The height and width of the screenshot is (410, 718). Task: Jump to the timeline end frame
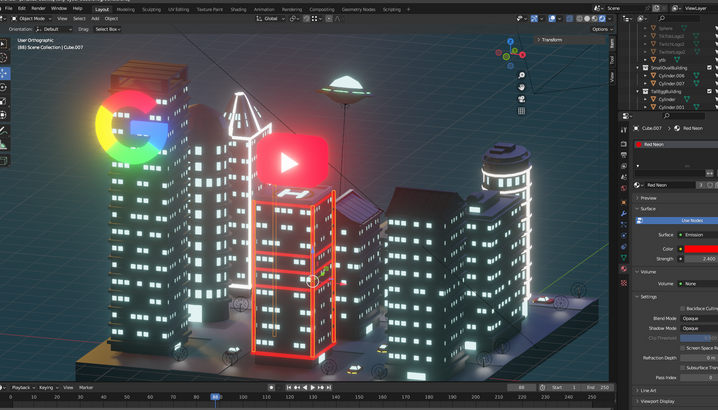click(329, 388)
